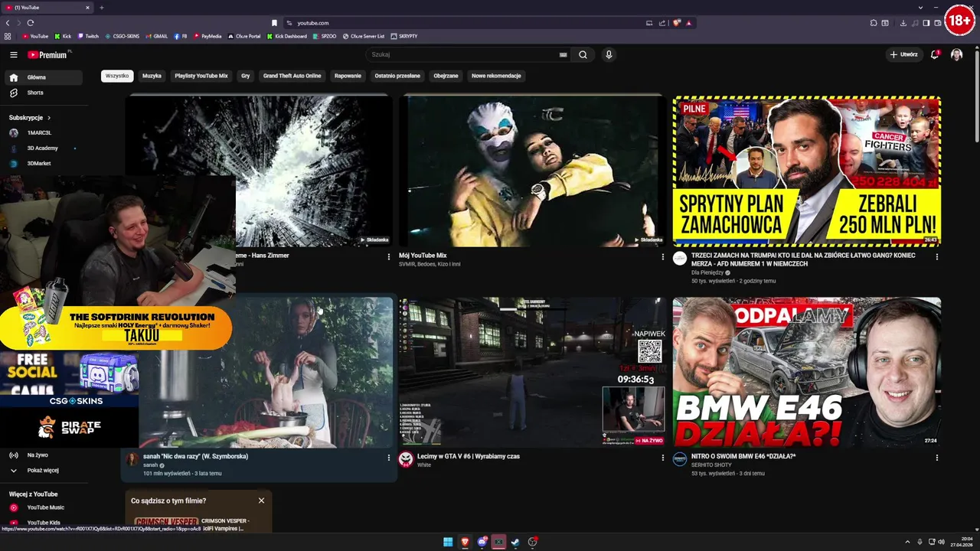
Task: Open the 3D Academy subscription channel
Action: [43, 148]
